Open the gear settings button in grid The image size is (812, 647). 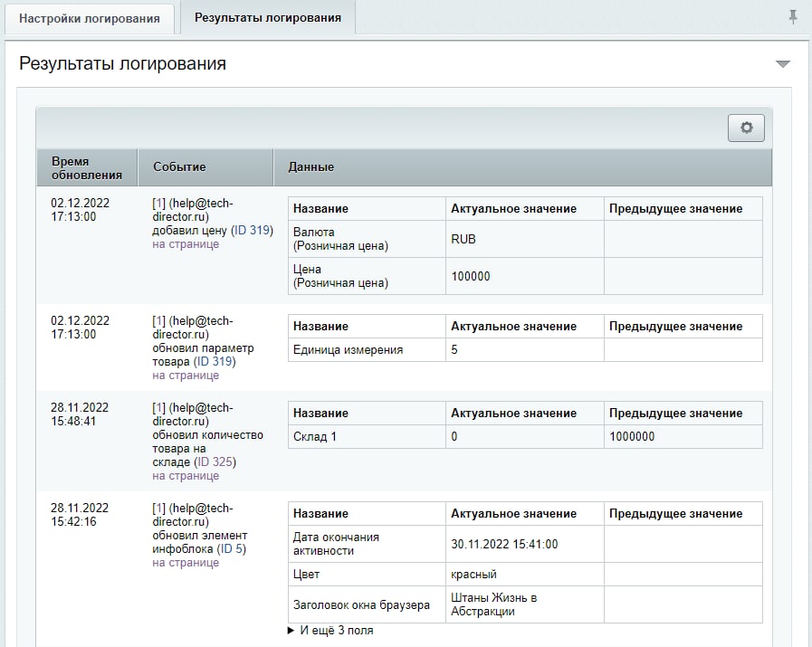pos(746,128)
